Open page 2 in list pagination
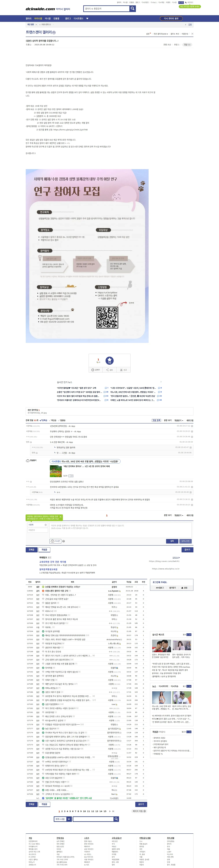The image size is (219, 868). coord(62,811)
